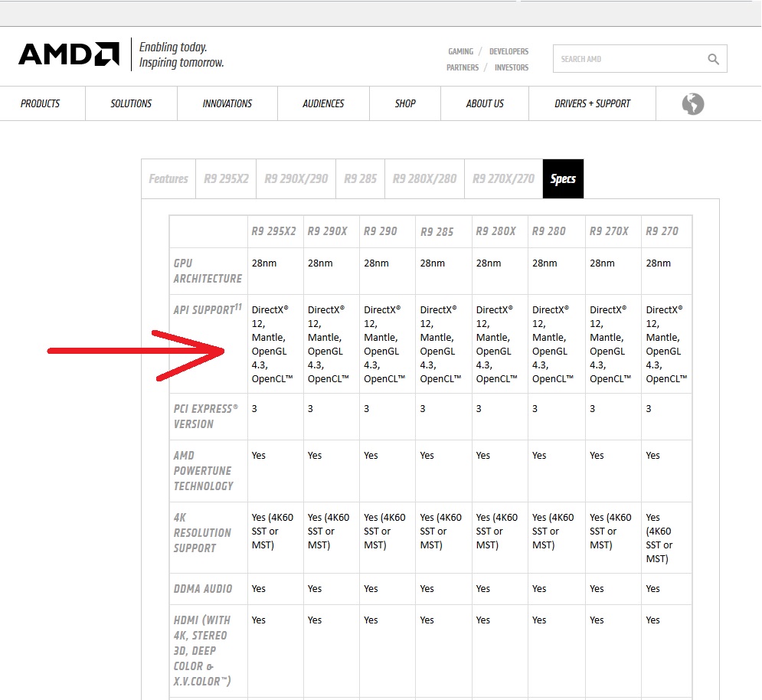Click the R9 270 column header
Screen dimensions: 762x700
click(x=662, y=231)
